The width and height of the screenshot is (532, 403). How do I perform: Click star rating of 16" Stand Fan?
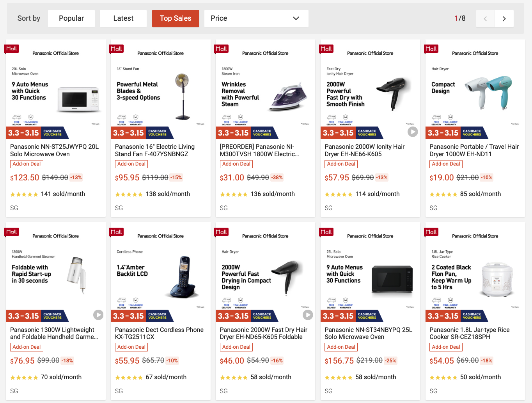point(129,194)
